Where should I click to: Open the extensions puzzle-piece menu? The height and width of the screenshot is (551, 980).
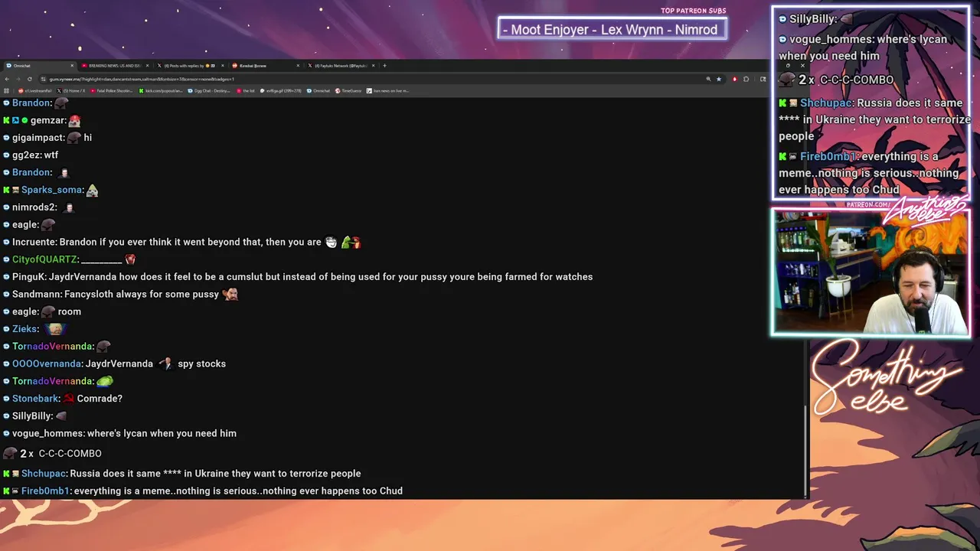pos(746,79)
